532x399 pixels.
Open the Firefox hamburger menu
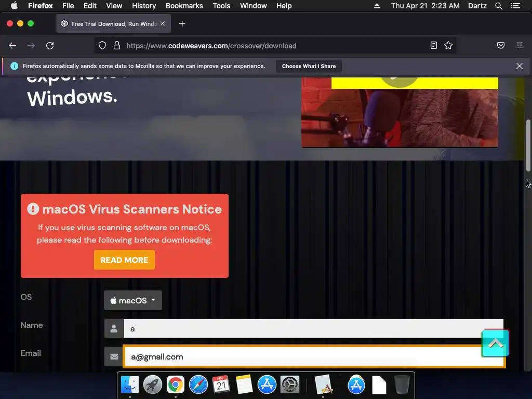(x=520, y=45)
